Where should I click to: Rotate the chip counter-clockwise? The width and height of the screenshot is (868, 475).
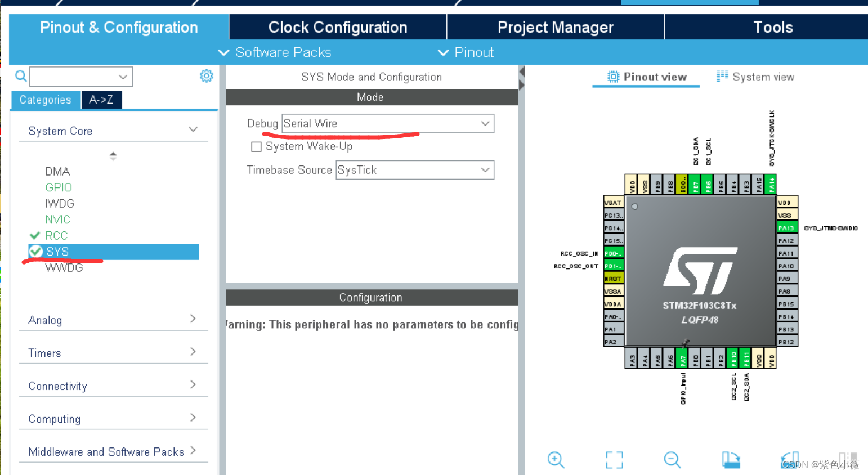click(x=790, y=460)
